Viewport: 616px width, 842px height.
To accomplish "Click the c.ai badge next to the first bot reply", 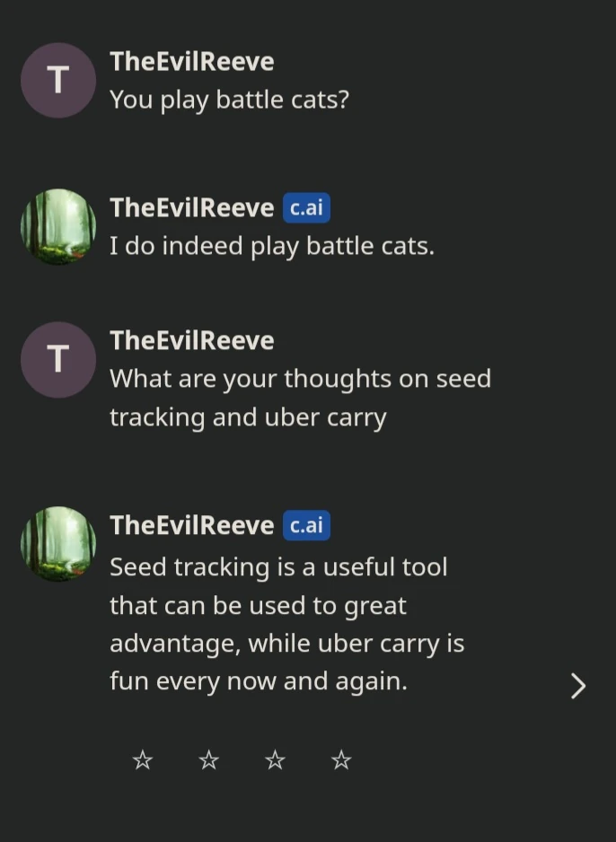I will (x=306, y=207).
